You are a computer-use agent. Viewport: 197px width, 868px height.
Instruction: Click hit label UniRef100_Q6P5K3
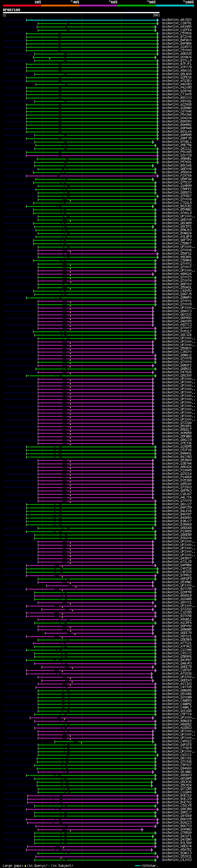pos(177,491)
